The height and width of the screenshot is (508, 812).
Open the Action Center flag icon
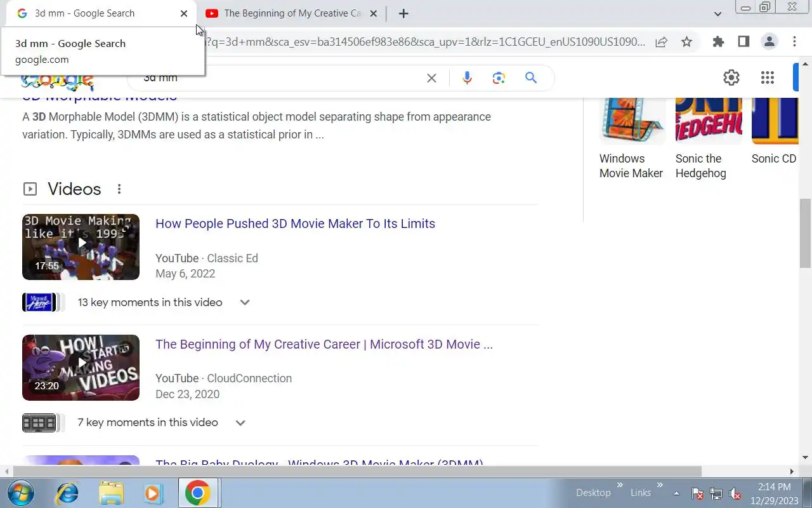click(697, 493)
